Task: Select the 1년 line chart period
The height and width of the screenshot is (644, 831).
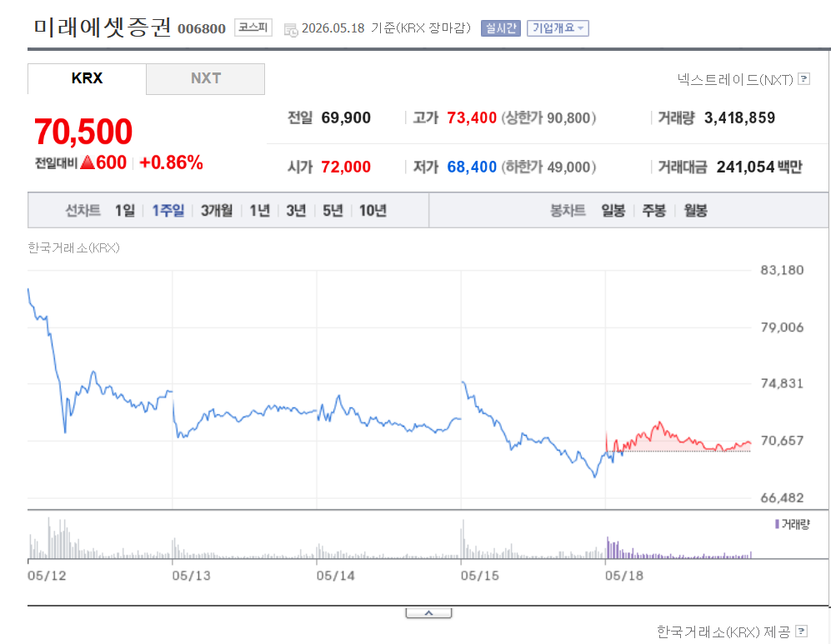Action: (260, 211)
